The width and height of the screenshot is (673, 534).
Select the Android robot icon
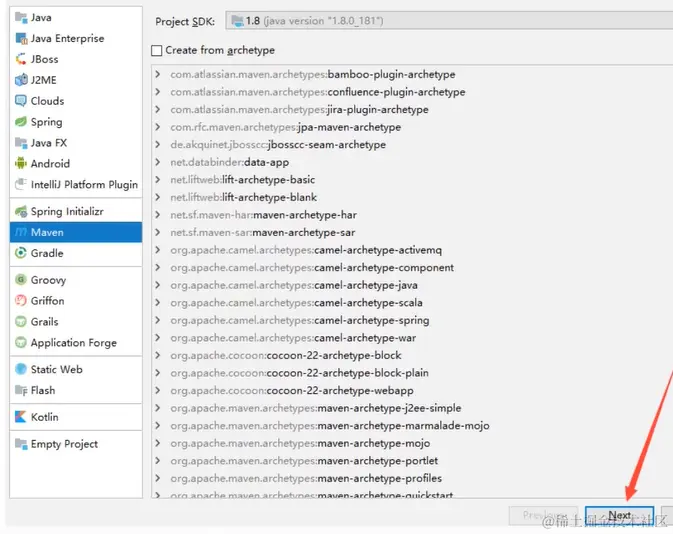[x=21, y=164]
